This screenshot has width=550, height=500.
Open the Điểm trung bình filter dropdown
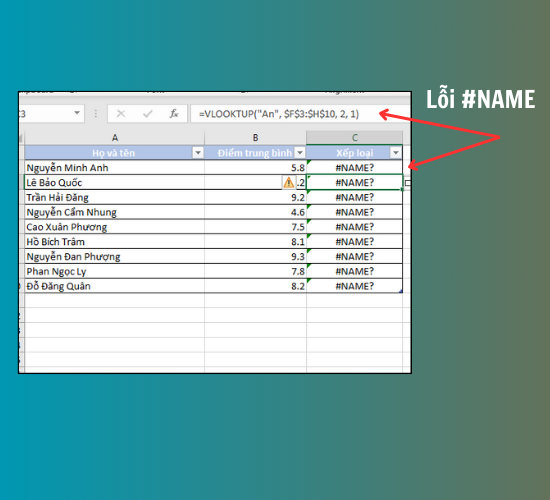[300, 153]
